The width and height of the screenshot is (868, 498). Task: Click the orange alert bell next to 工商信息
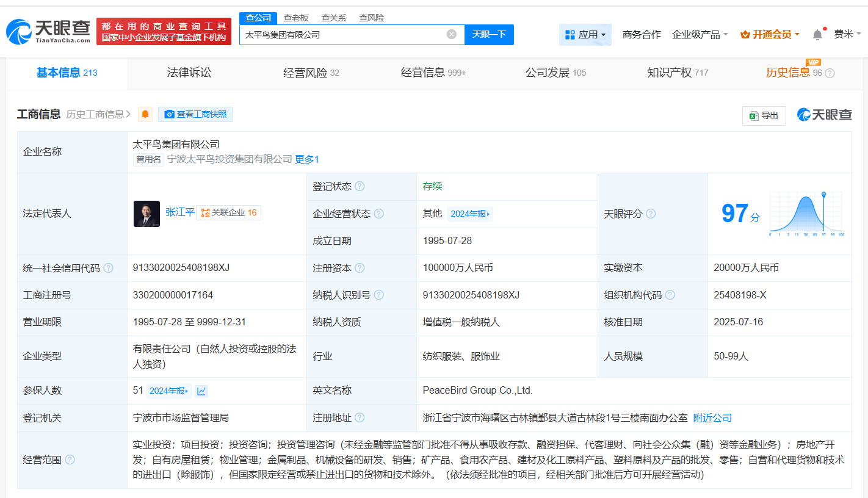145,114
